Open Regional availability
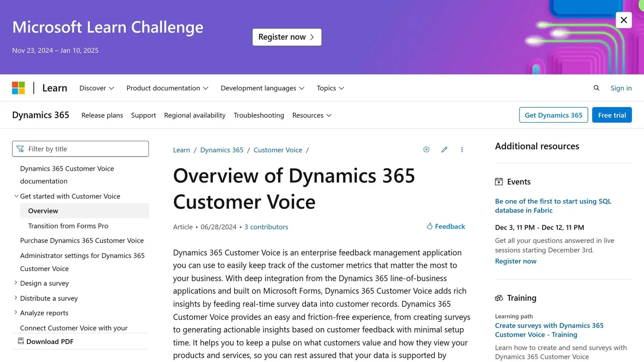 (x=195, y=115)
